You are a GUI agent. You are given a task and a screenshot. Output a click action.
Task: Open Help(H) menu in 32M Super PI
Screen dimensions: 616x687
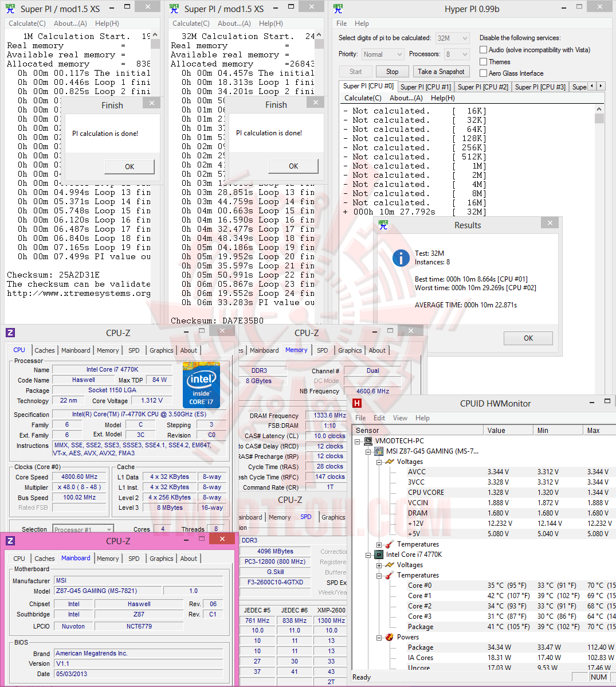pos(270,23)
